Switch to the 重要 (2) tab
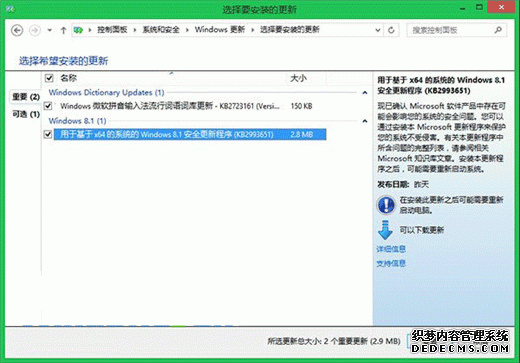This screenshot has width=520, height=363. pyautogui.click(x=26, y=97)
